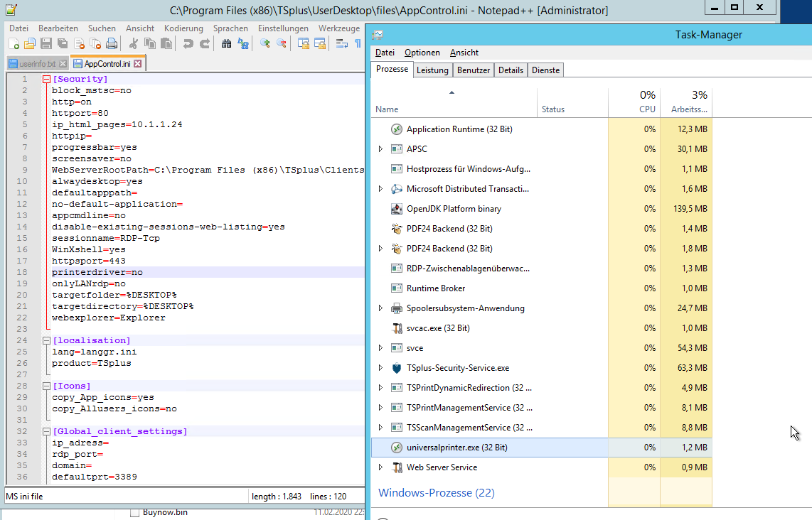Expand the TSplus-Security-Service.exe process arrow
The width and height of the screenshot is (812, 520).
tap(380, 368)
